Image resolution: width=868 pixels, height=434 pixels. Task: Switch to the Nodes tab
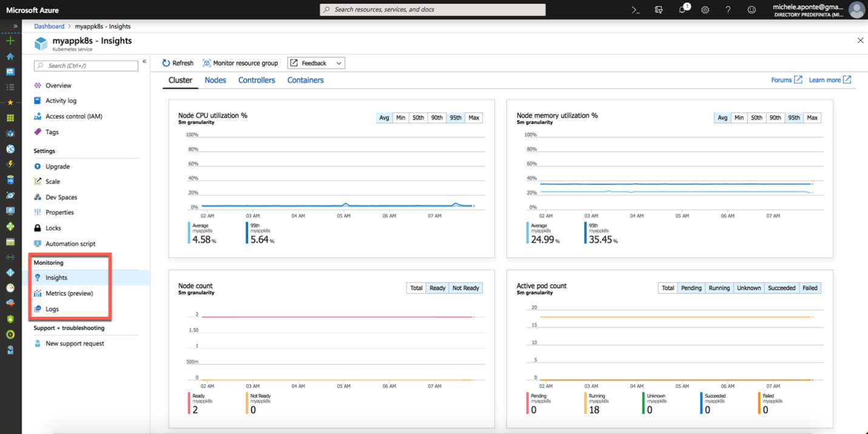[215, 80]
